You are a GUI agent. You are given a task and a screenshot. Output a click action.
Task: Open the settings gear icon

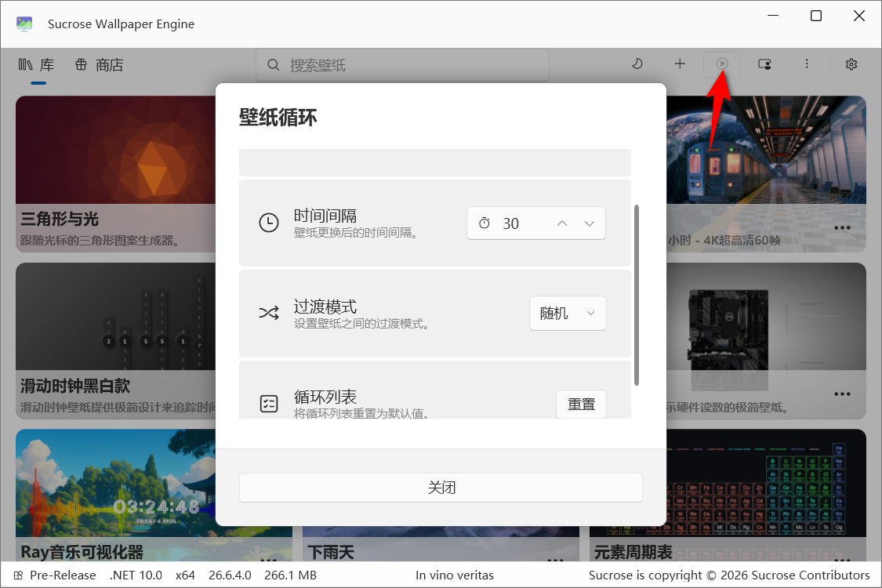pyautogui.click(x=851, y=64)
